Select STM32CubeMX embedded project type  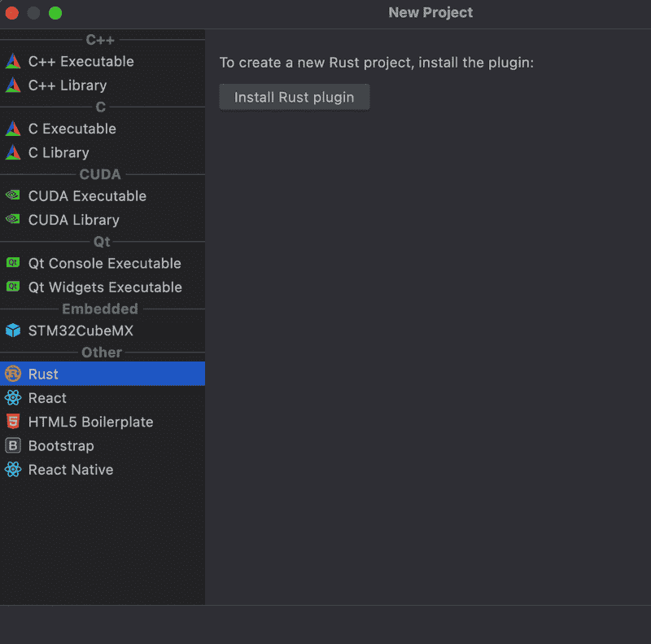(103, 331)
